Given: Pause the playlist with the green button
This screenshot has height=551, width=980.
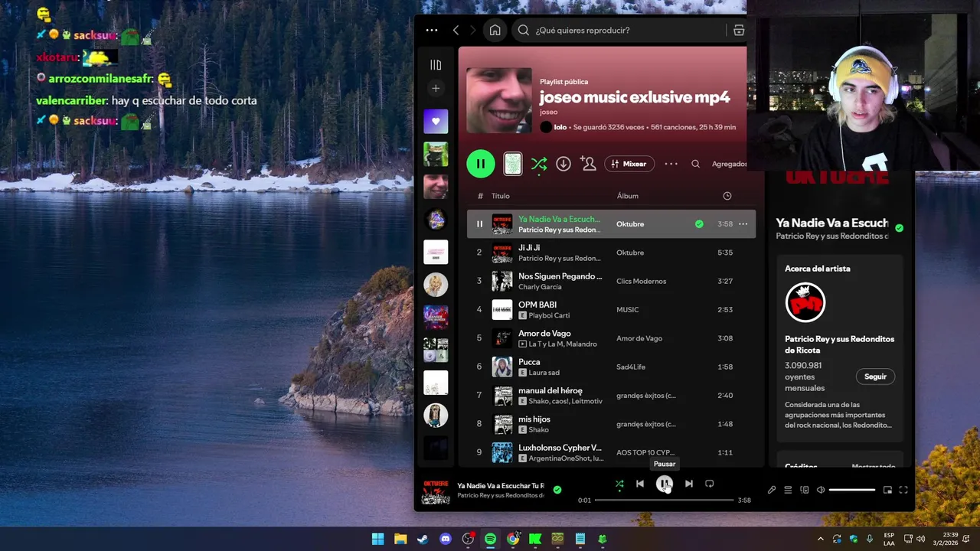Looking at the screenshot, I should pyautogui.click(x=481, y=164).
